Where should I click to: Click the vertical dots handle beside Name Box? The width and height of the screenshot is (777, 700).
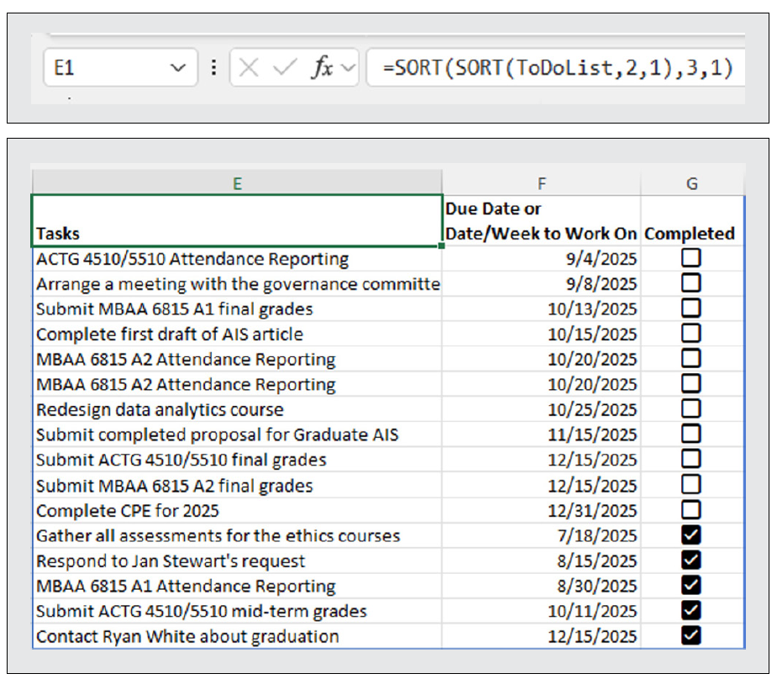[213, 68]
